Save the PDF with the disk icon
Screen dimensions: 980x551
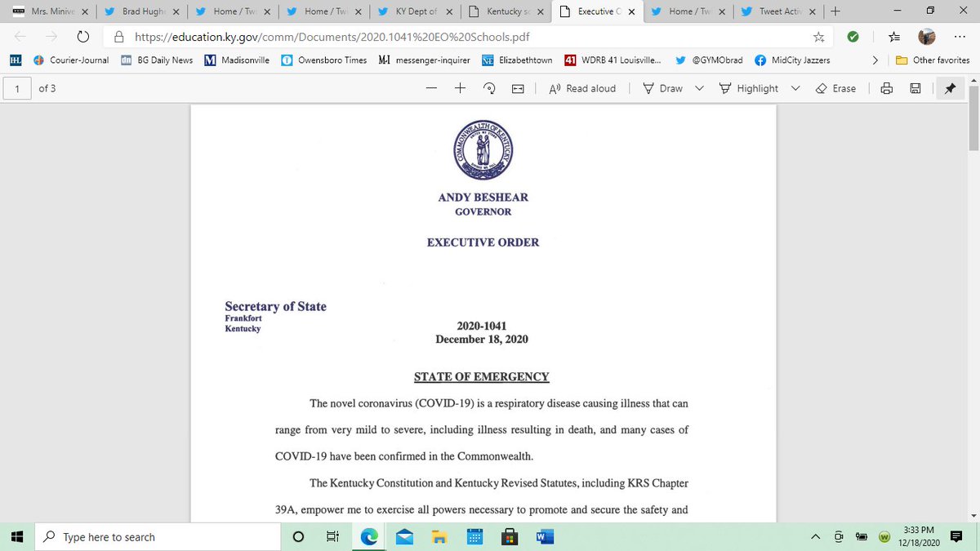point(915,88)
